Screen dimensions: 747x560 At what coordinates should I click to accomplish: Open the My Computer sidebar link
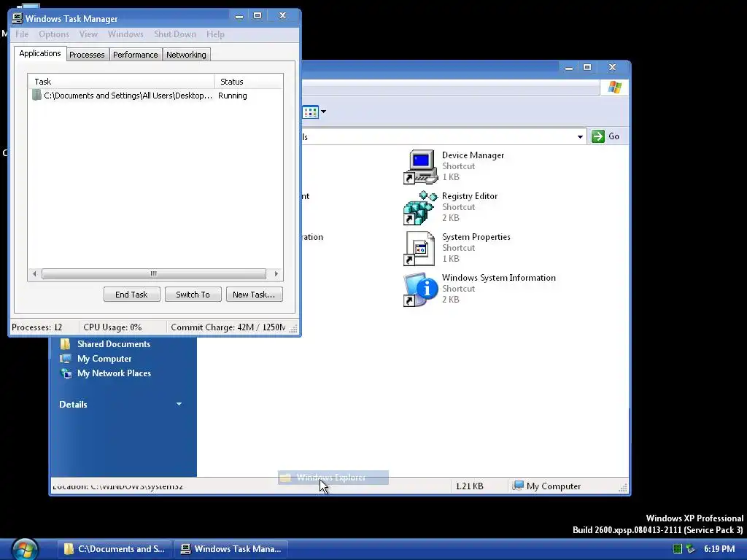(x=104, y=359)
